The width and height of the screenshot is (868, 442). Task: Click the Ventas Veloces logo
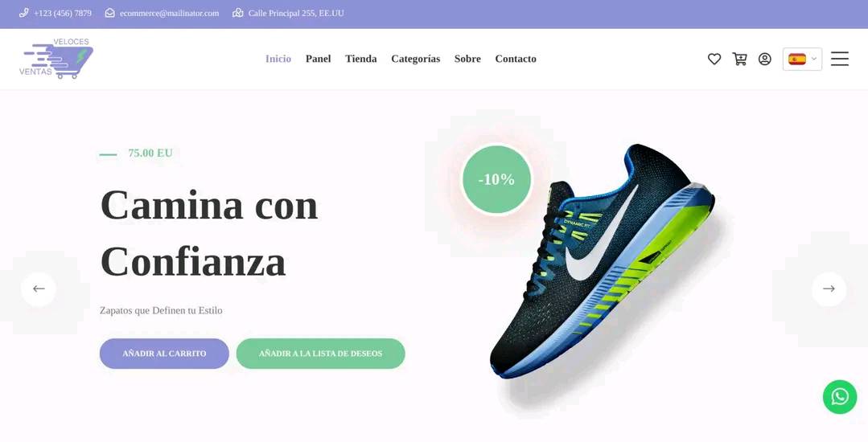point(56,58)
